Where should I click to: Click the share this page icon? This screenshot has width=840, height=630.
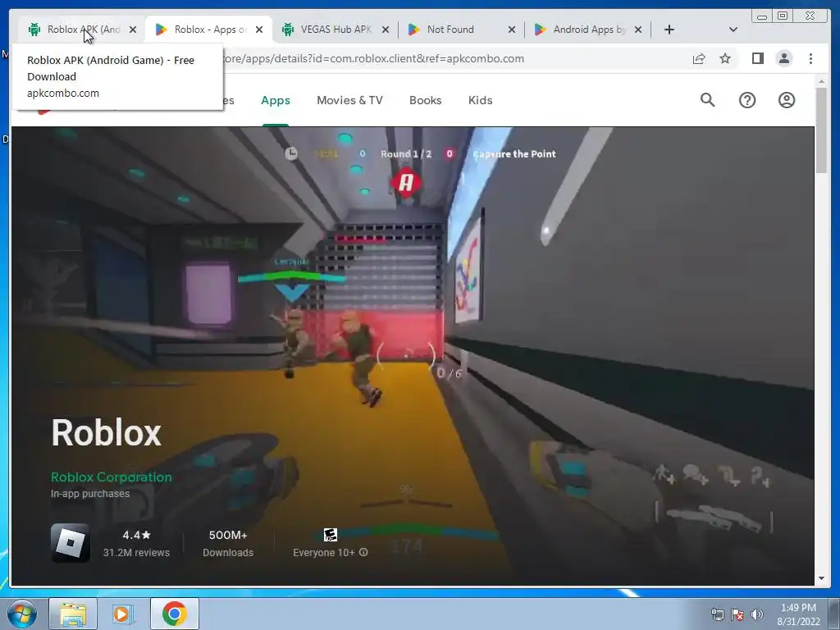click(699, 59)
